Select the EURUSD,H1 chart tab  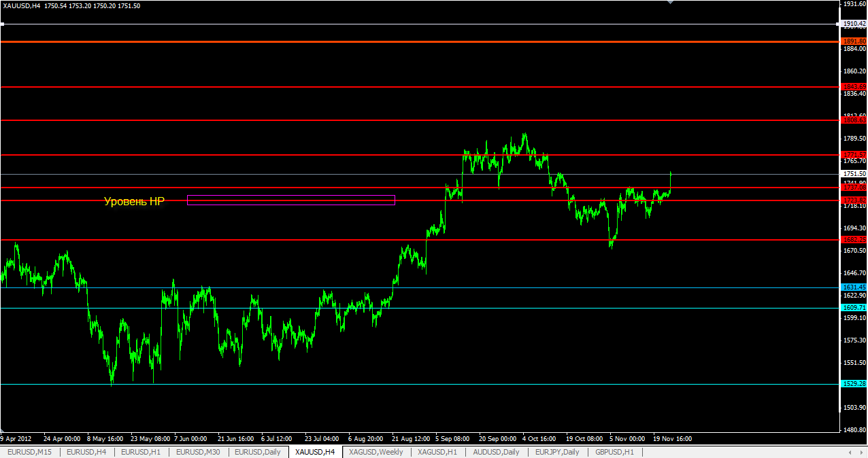tap(141, 452)
